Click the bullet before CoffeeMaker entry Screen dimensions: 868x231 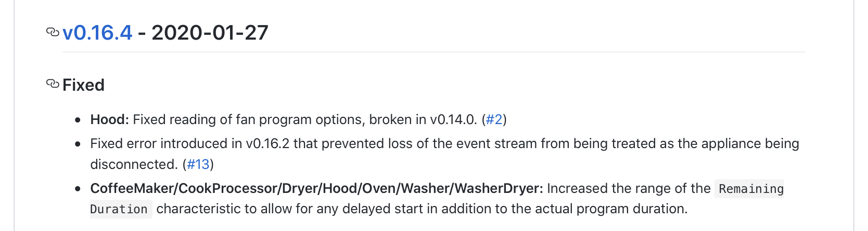pyautogui.click(x=78, y=189)
